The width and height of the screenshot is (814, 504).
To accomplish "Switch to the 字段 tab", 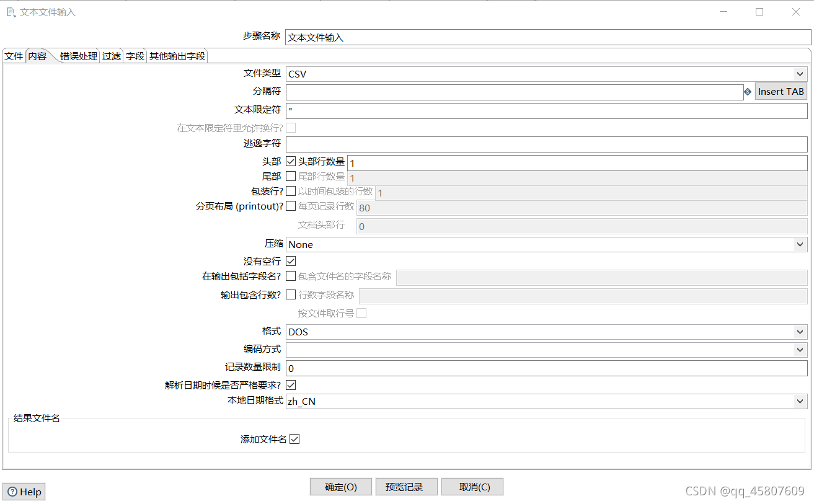I will (135, 56).
